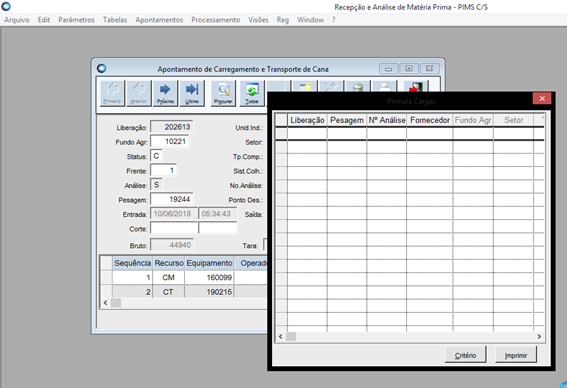Click the Apontamento window's system menu icon

pos(102,68)
